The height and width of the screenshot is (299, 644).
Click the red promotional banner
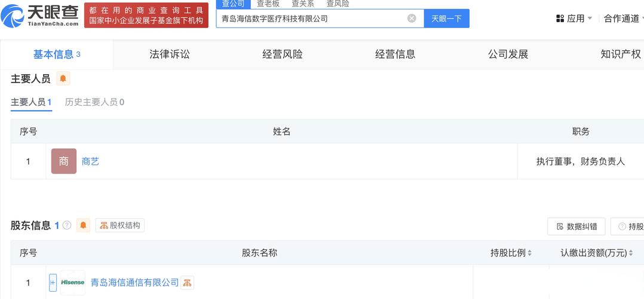[146, 15]
